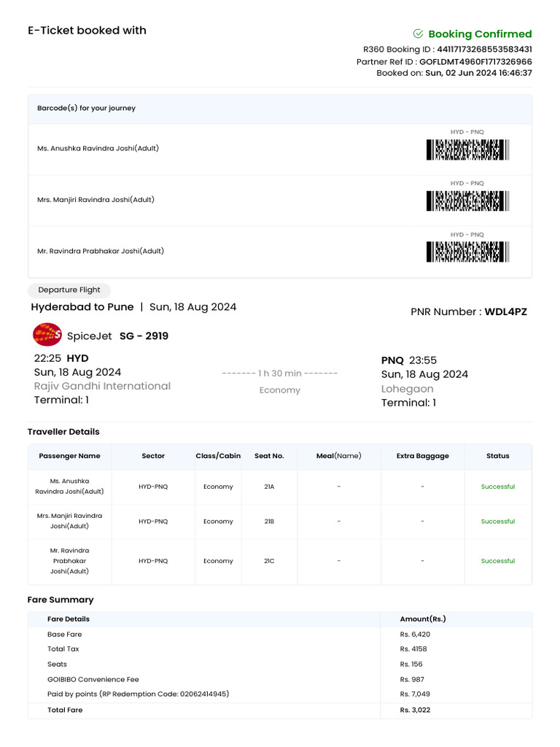
Task: Click the Traveller Details heading
Action: click(63, 432)
